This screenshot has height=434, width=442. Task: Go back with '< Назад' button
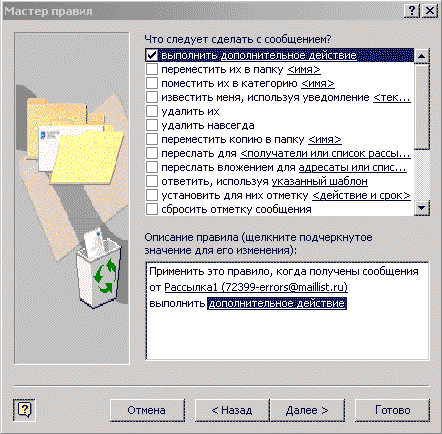[232, 410]
